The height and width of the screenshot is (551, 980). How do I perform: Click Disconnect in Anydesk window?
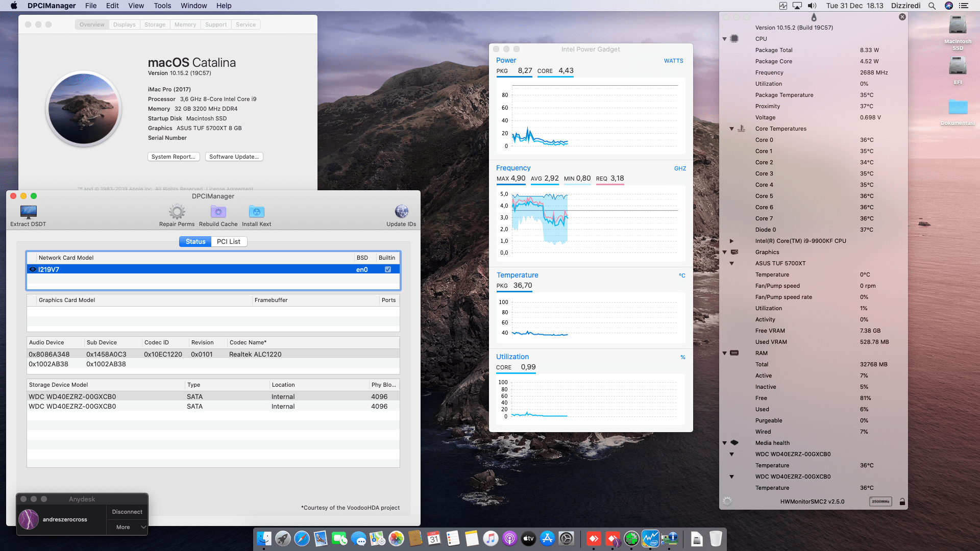tap(127, 512)
